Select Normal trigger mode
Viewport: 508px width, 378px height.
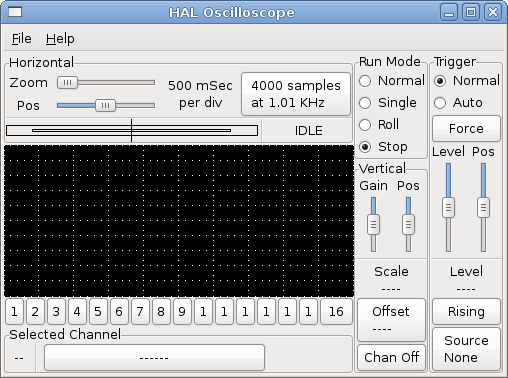[466, 81]
